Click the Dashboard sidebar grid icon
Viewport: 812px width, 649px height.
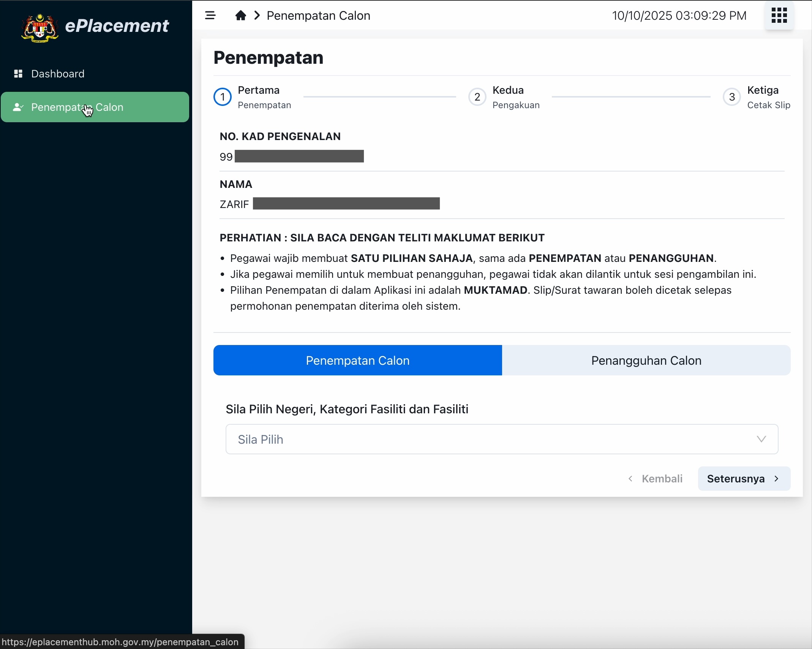(18, 74)
